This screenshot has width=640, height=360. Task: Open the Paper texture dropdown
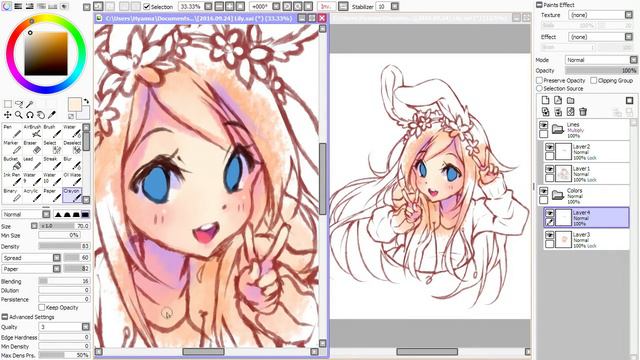click(56, 269)
